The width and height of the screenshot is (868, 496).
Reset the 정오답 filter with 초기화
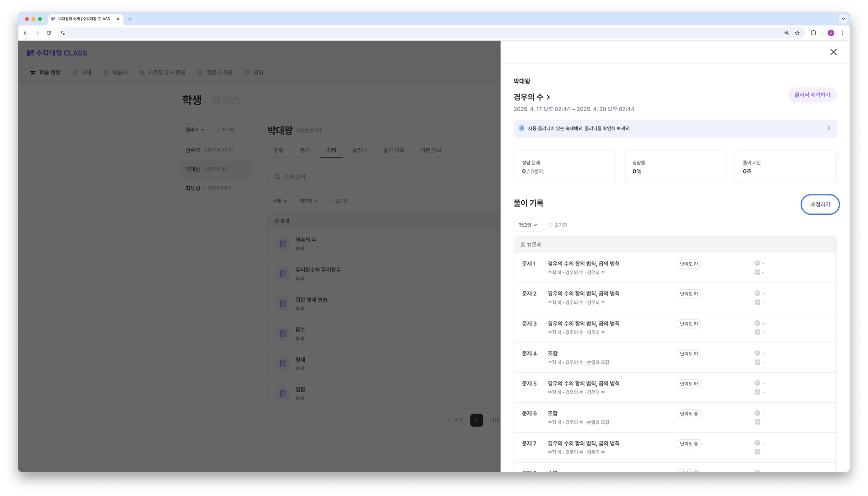coord(558,225)
